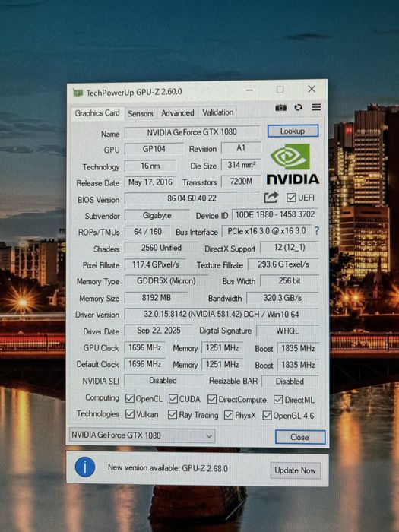The height and width of the screenshot is (532, 399).
Task: Click the Lookup button
Action: point(293,131)
